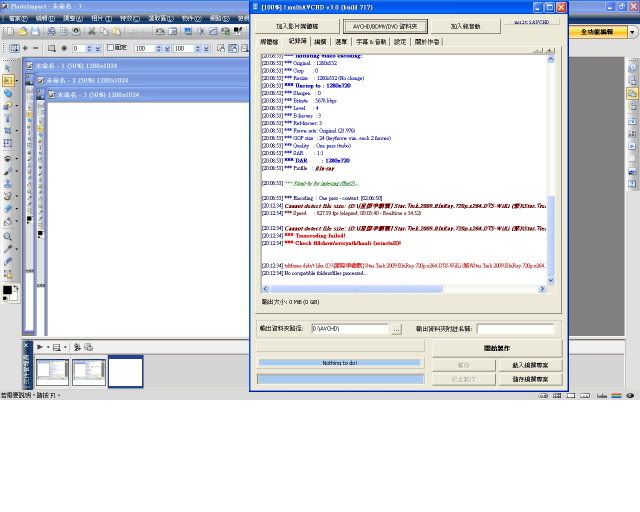Click the output folder suffix name field
This screenshot has width=640, height=512.
point(515,329)
